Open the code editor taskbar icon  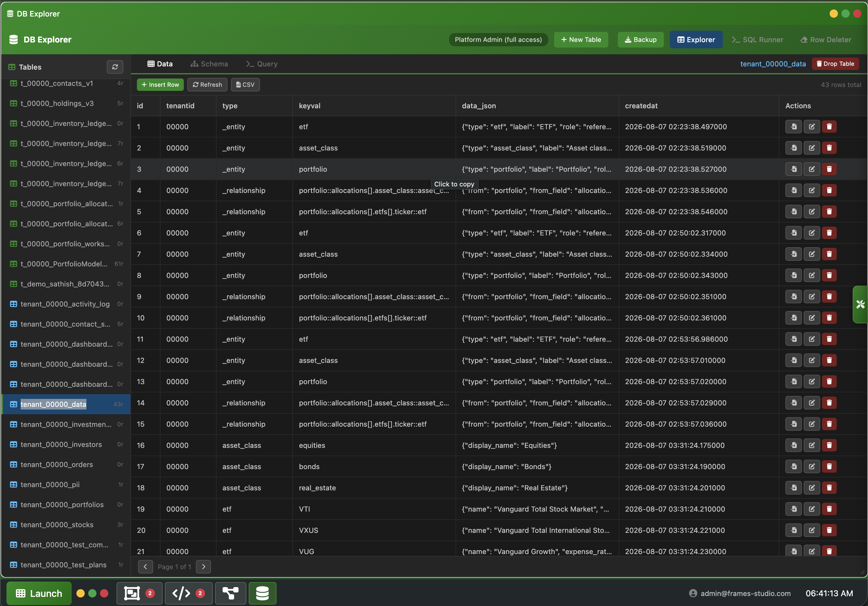coord(188,593)
